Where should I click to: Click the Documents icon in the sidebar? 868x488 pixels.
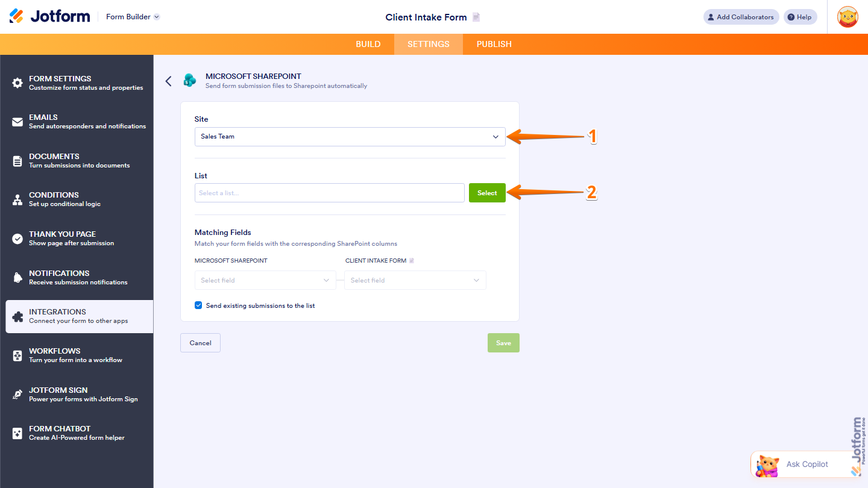point(17,160)
